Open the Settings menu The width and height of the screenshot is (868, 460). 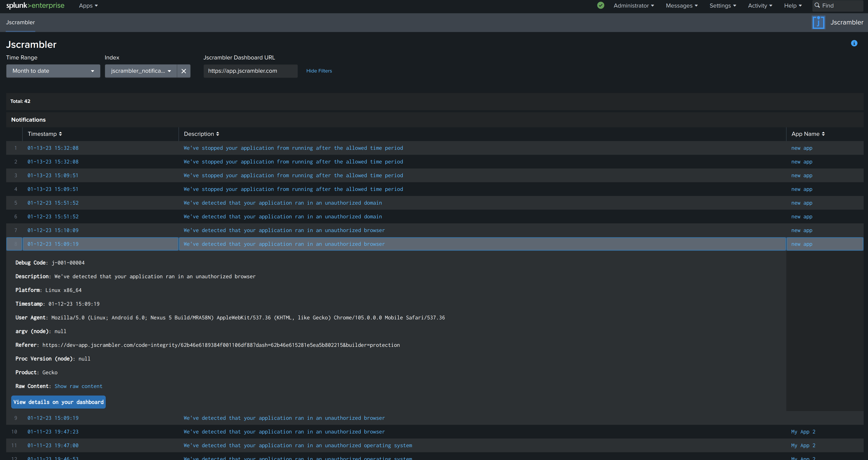tap(722, 6)
